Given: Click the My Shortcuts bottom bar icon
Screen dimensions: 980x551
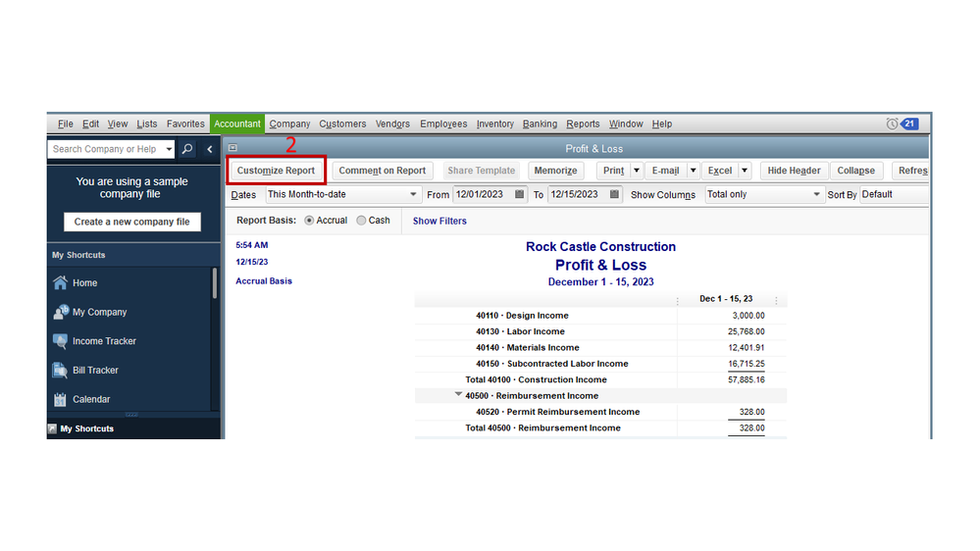Looking at the screenshot, I should click(x=53, y=428).
